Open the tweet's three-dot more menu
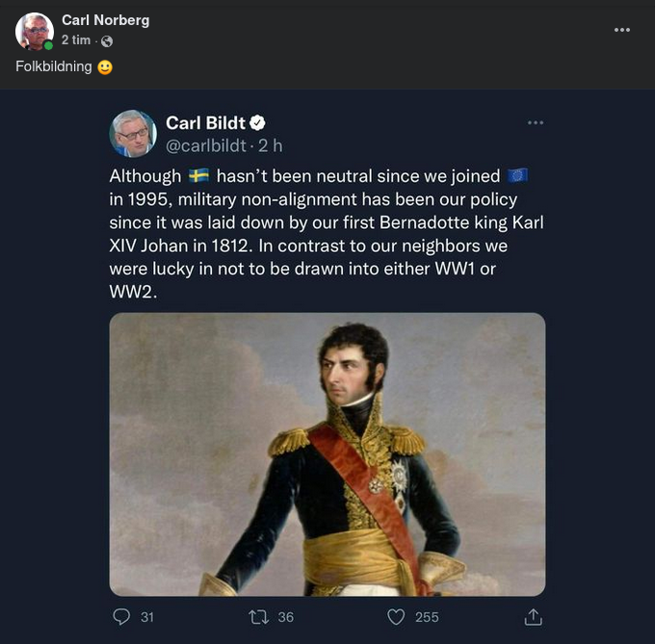The image size is (655, 644). [x=536, y=122]
